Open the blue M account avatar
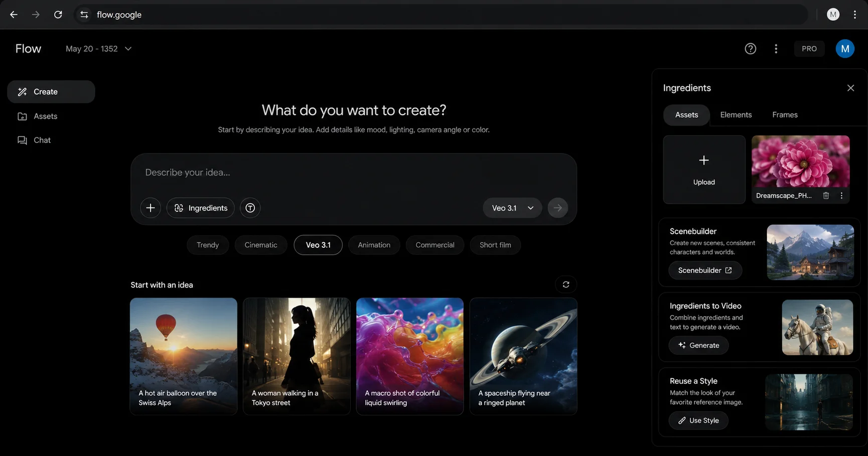This screenshot has width=868, height=456. pos(845,49)
